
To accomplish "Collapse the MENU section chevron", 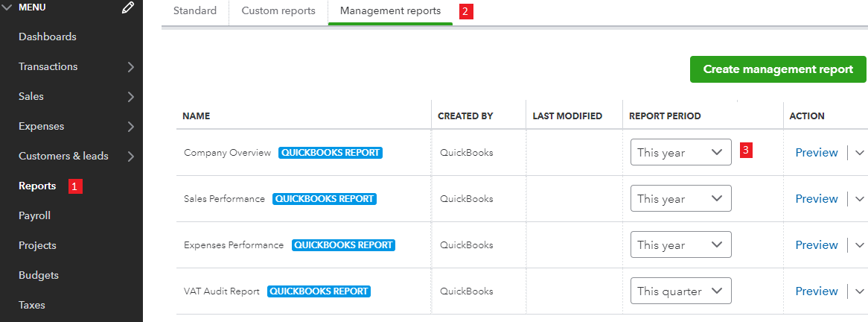I will point(7,7).
